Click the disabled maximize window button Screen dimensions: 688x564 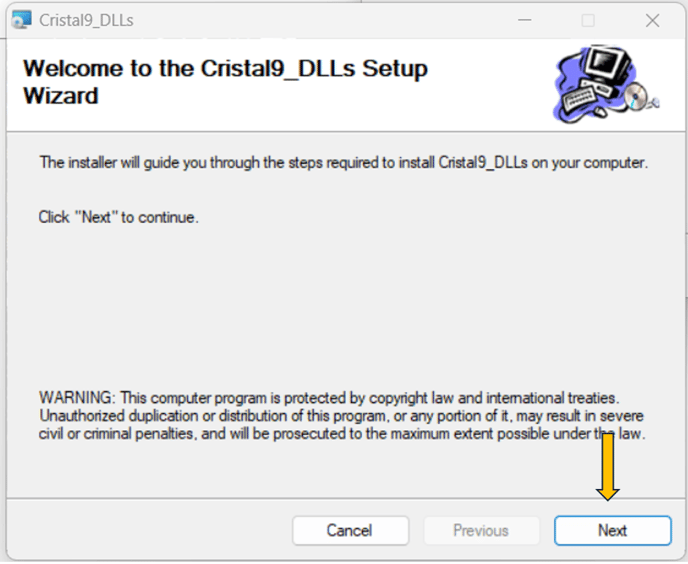[x=588, y=20]
